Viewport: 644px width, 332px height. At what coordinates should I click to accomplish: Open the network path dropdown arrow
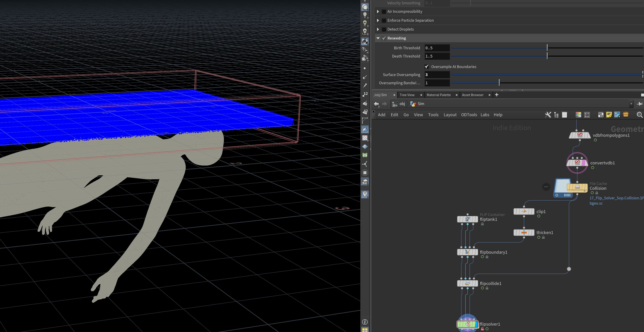[631, 104]
